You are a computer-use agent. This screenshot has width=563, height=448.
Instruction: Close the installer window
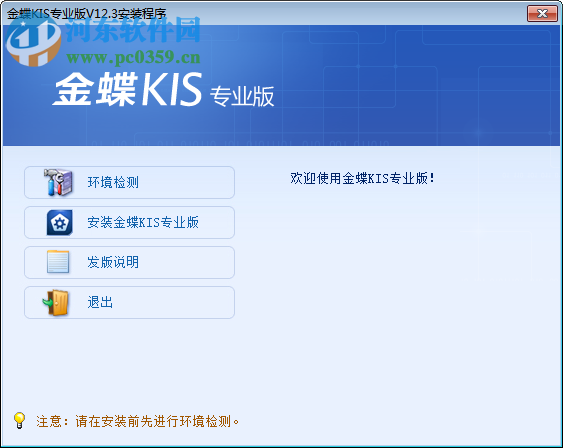click(x=542, y=14)
